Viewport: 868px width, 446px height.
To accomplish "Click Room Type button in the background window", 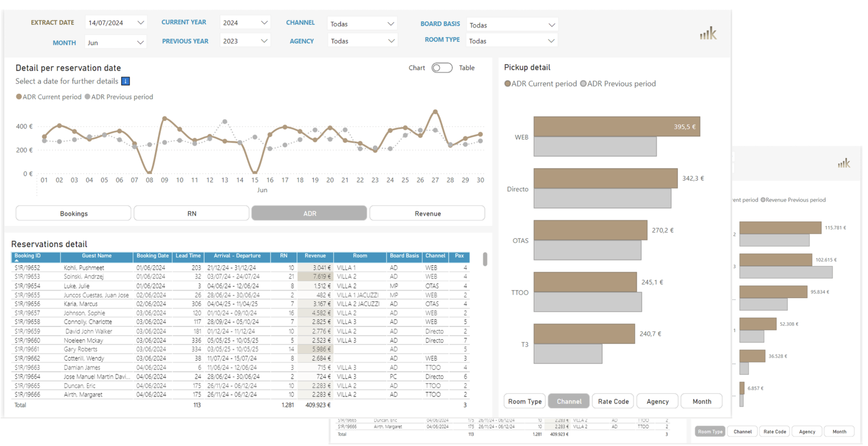I will tap(710, 432).
